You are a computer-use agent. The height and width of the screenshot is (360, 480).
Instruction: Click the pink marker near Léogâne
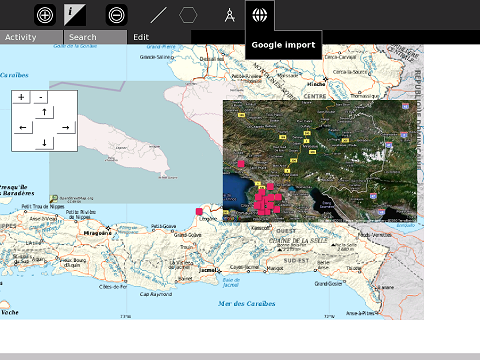click(199, 211)
